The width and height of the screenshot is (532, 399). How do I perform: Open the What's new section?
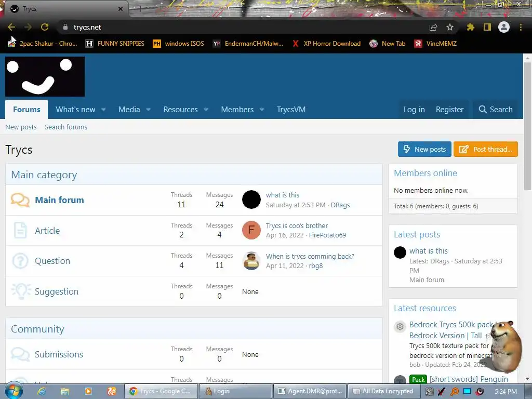click(x=75, y=110)
